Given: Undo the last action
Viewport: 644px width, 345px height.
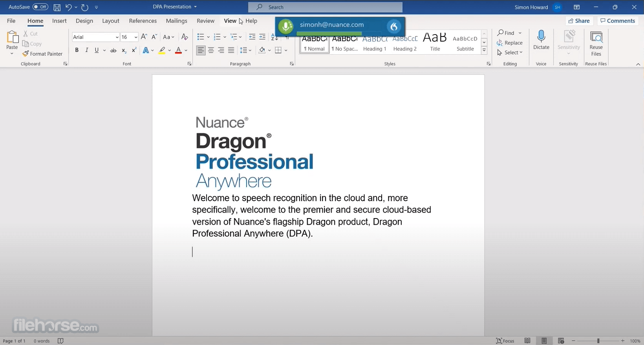Looking at the screenshot, I should tap(68, 7).
